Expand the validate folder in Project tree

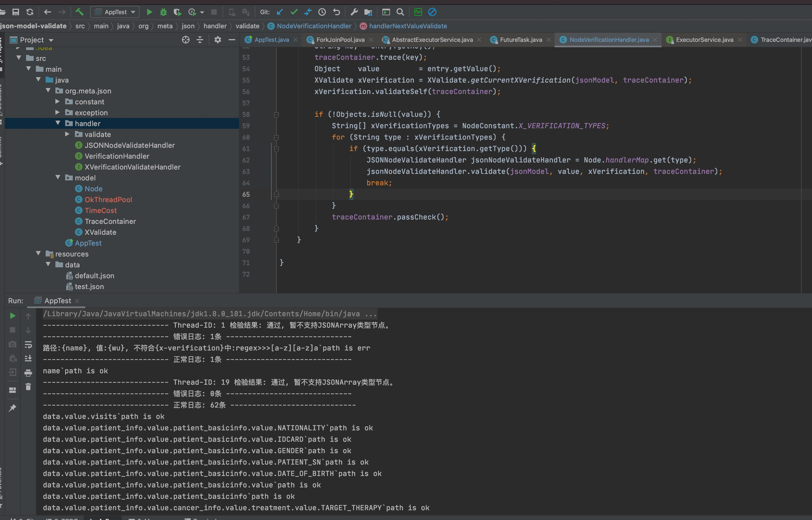[67, 134]
